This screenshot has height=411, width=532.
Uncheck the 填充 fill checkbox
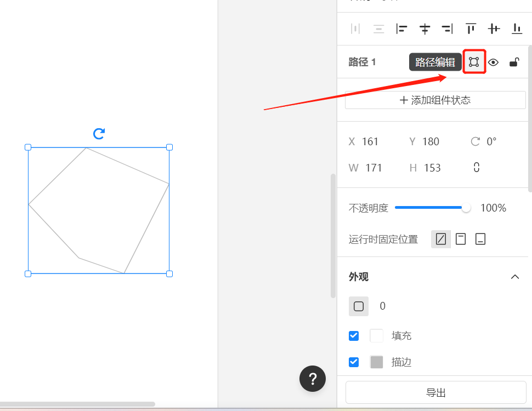[x=354, y=336]
